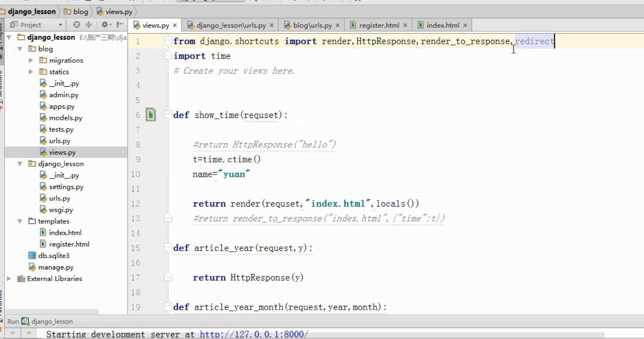
Task: Close the register.html tab
Action: [x=405, y=25]
